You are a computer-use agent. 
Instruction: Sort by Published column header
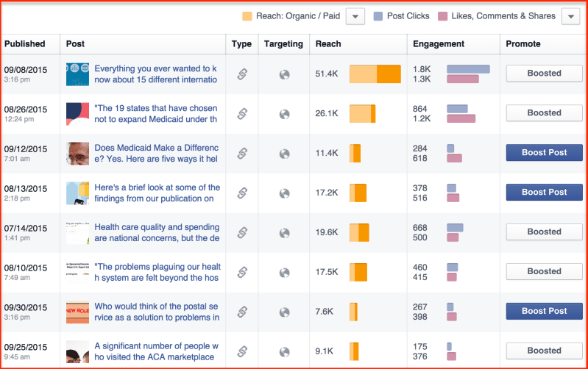click(25, 44)
